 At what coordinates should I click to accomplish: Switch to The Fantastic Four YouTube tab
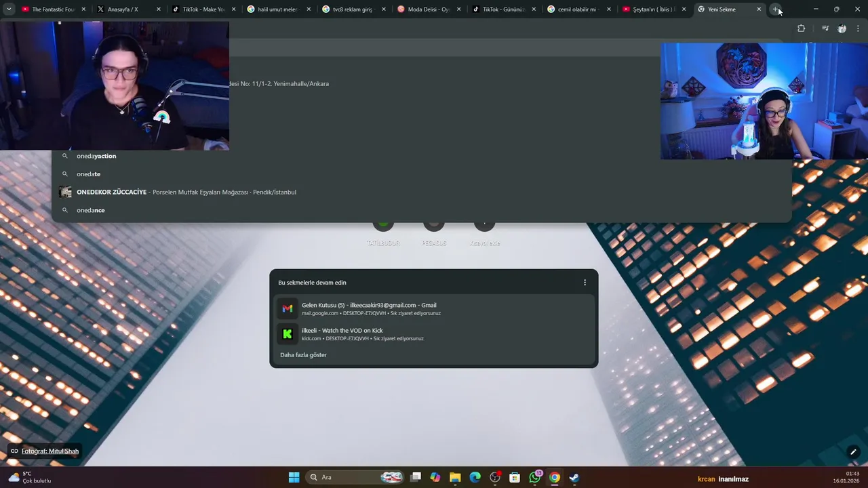54,9
